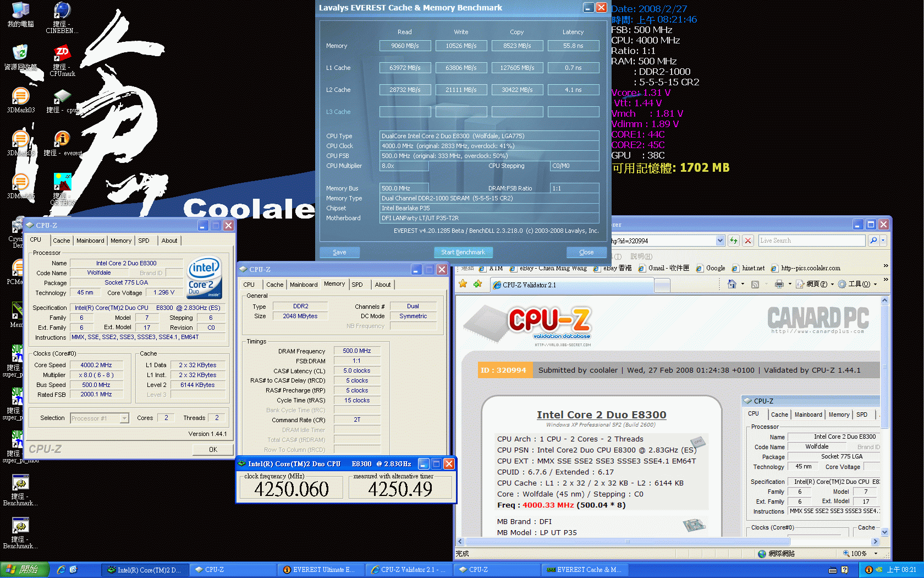924x578 pixels.
Task: Click Memory Read value 9060 MB/s
Action: pos(405,46)
